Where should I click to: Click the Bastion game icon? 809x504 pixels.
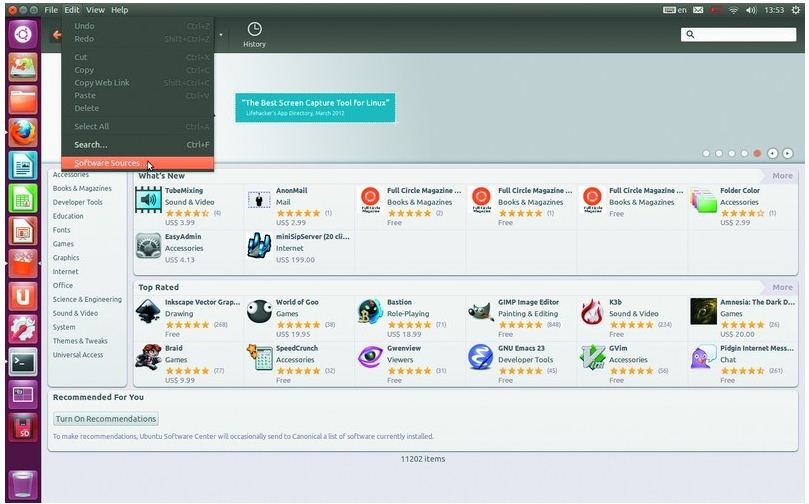click(370, 312)
